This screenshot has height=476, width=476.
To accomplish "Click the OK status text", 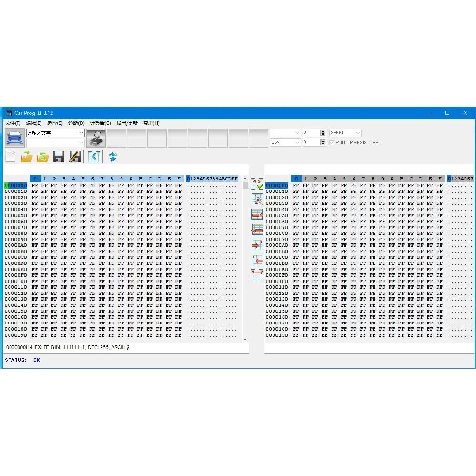I will point(37,360).
